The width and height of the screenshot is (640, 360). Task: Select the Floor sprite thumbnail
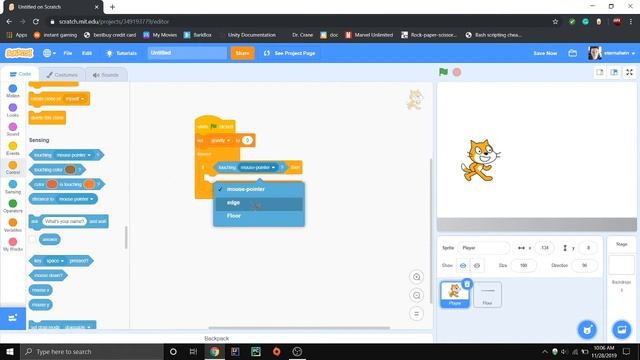point(487,294)
